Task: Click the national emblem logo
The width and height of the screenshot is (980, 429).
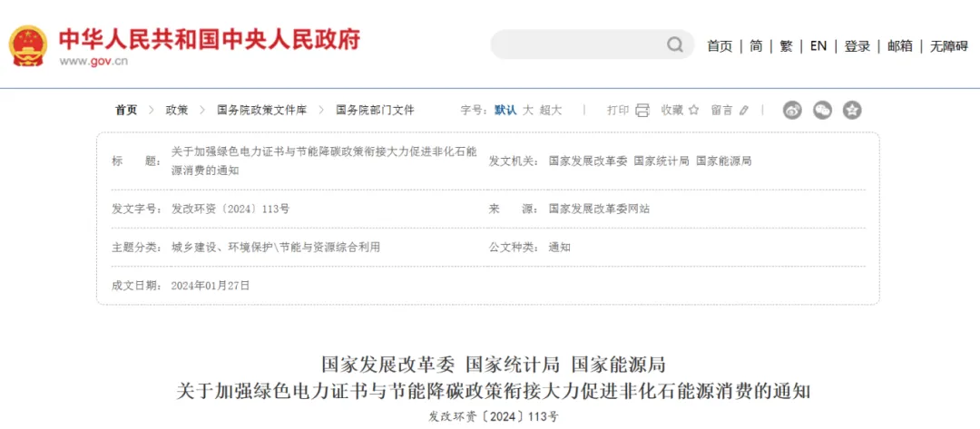Action: [29, 44]
